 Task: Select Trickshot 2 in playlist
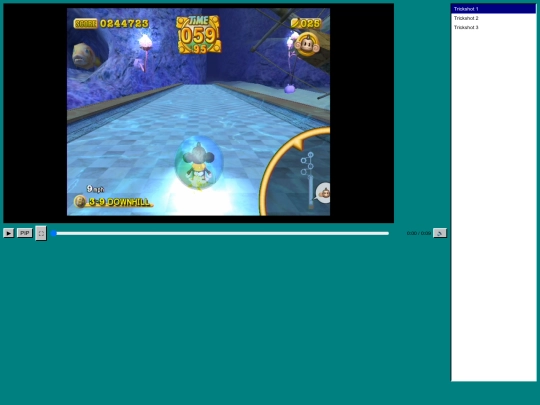tap(494, 18)
